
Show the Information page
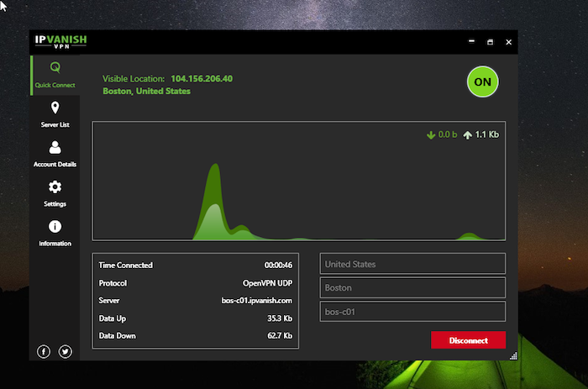[x=55, y=234]
